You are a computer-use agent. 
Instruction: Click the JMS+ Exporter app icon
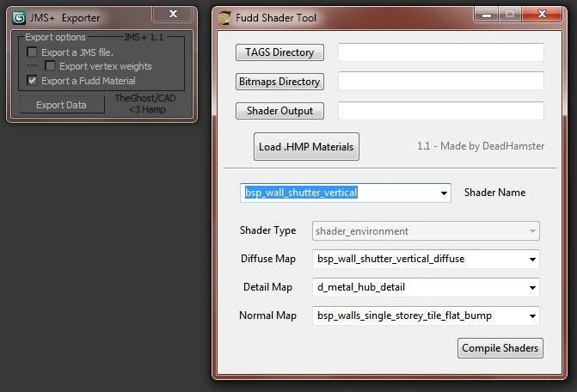19,18
